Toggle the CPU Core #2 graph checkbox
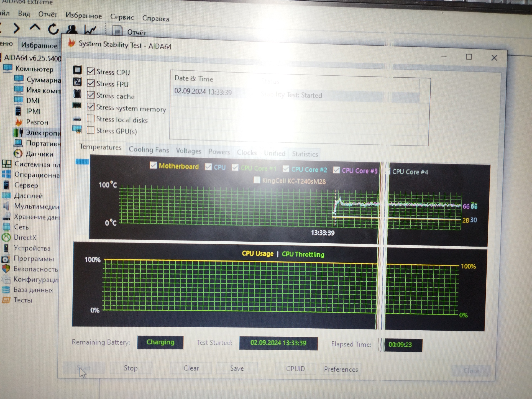532x399 pixels. coord(286,169)
